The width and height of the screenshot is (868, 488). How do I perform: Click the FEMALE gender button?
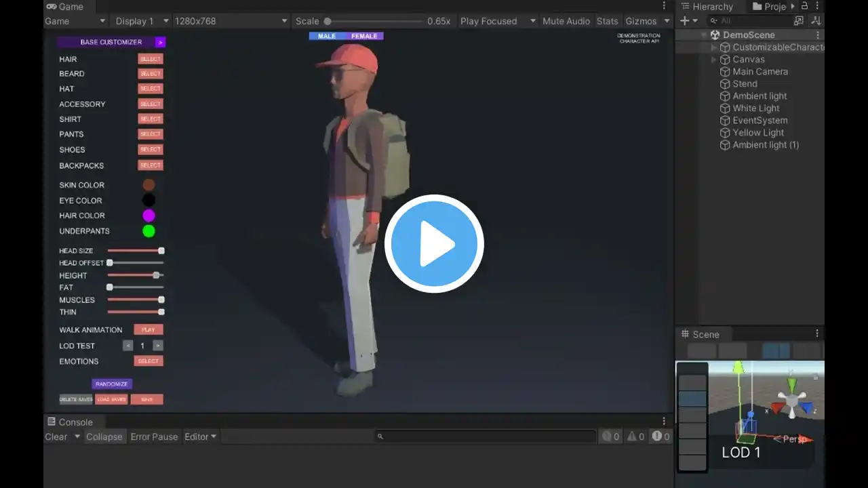364,36
